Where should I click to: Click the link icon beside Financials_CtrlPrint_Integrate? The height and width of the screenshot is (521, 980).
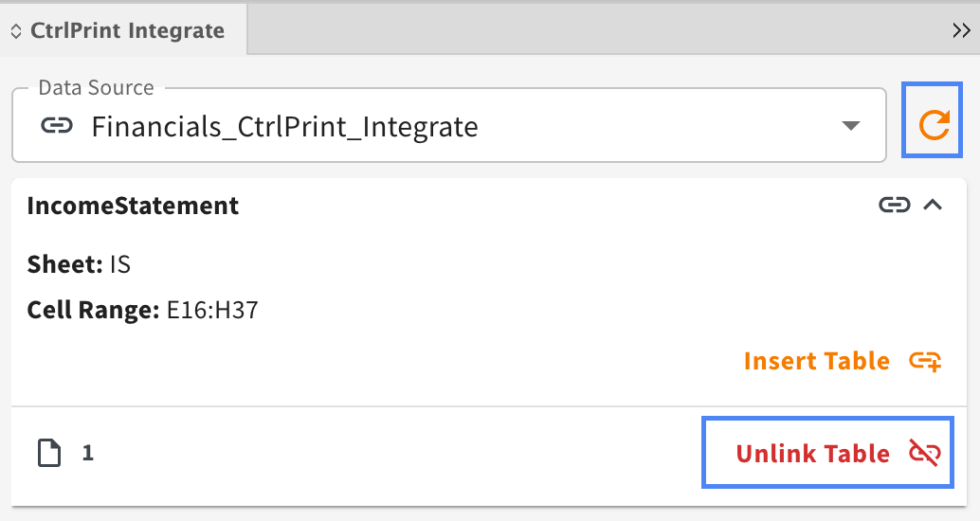tap(57, 126)
